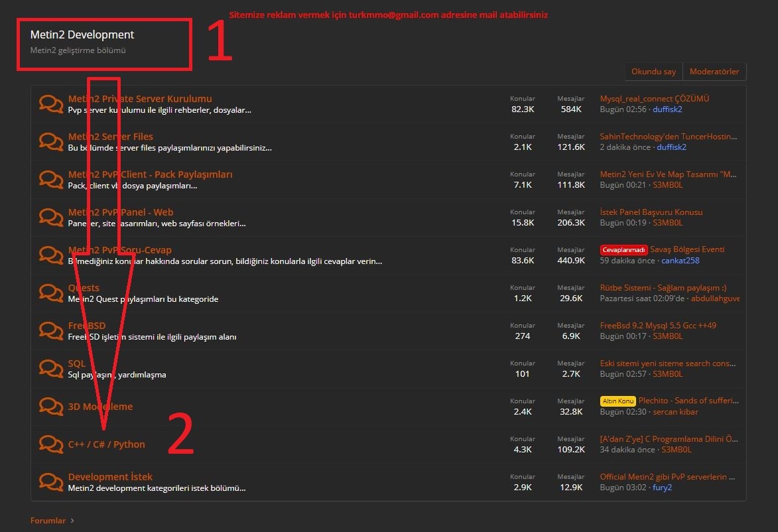Viewport: 778px width, 532px height.
Task: Open the sercan kibar user profile
Action: pyautogui.click(x=675, y=412)
